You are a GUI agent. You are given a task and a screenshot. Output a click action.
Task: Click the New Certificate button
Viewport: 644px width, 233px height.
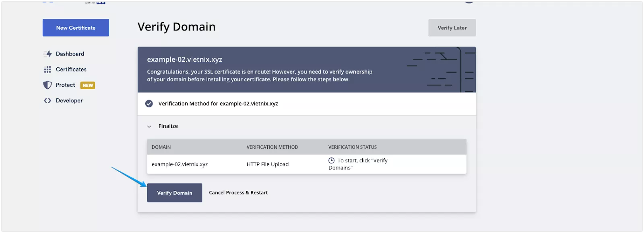pyautogui.click(x=76, y=28)
